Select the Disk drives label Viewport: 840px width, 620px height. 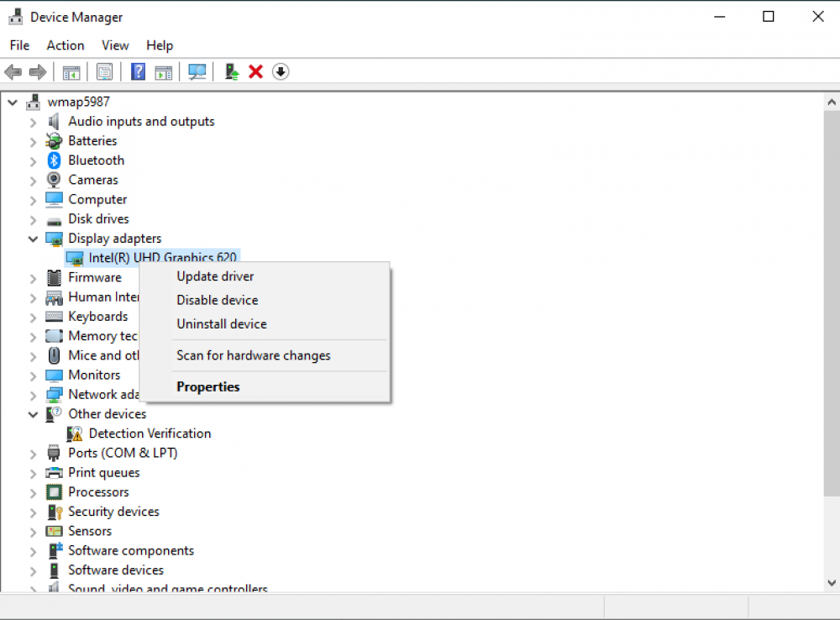coord(98,219)
